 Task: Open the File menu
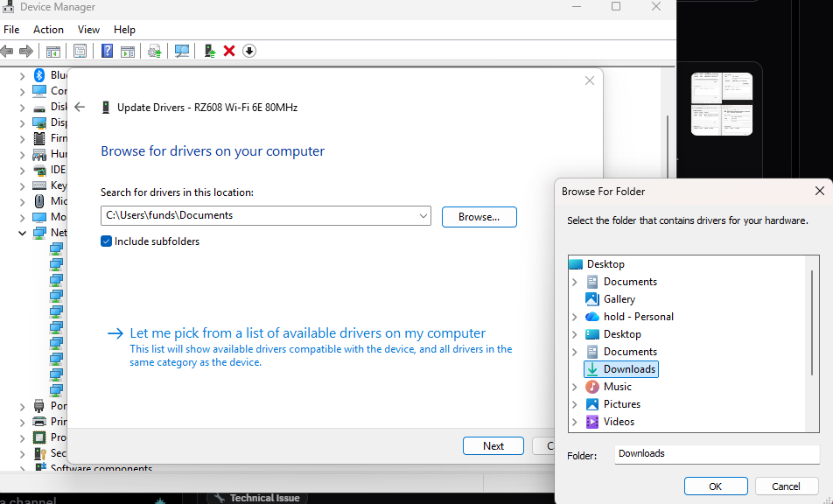(x=11, y=30)
